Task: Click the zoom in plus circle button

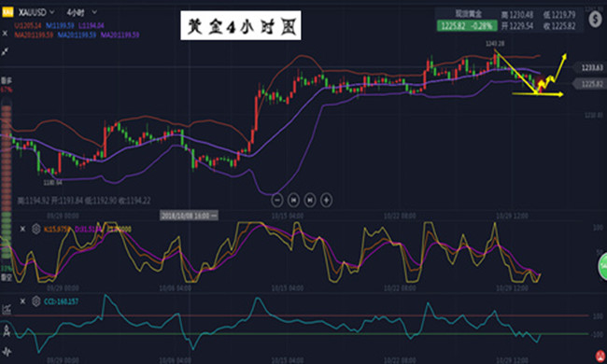Action: click(x=326, y=200)
